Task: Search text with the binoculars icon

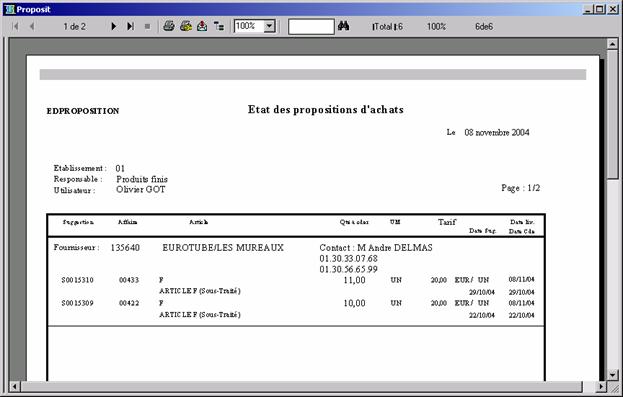Action: (343, 26)
